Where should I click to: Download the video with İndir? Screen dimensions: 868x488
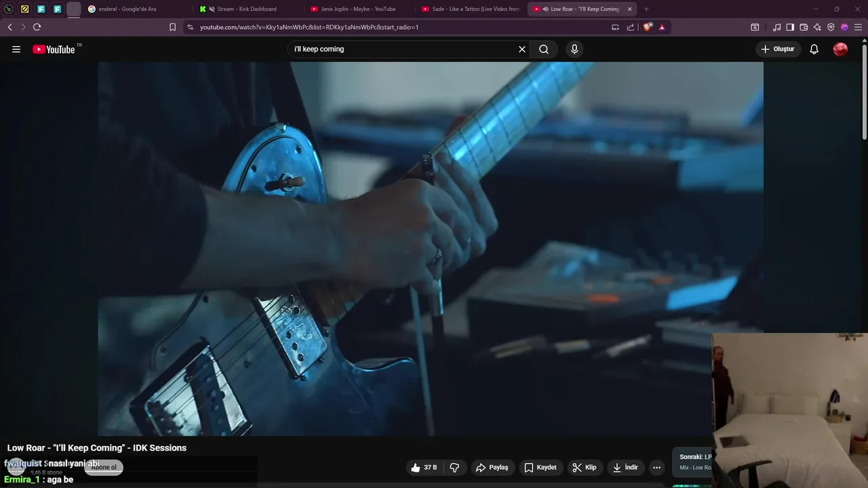625,468
